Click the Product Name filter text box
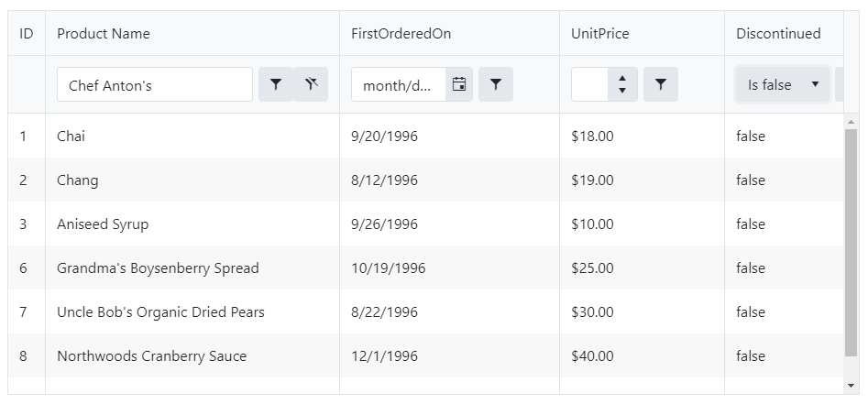The height and width of the screenshot is (404, 868). [155, 84]
